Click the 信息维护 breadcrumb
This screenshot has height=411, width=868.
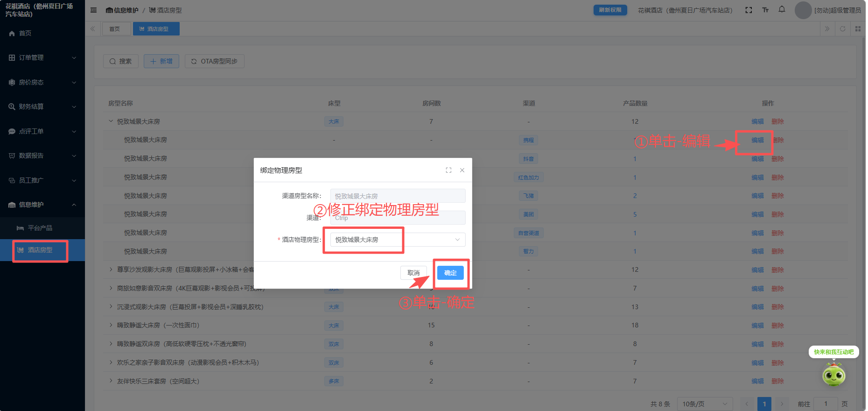(x=122, y=10)
